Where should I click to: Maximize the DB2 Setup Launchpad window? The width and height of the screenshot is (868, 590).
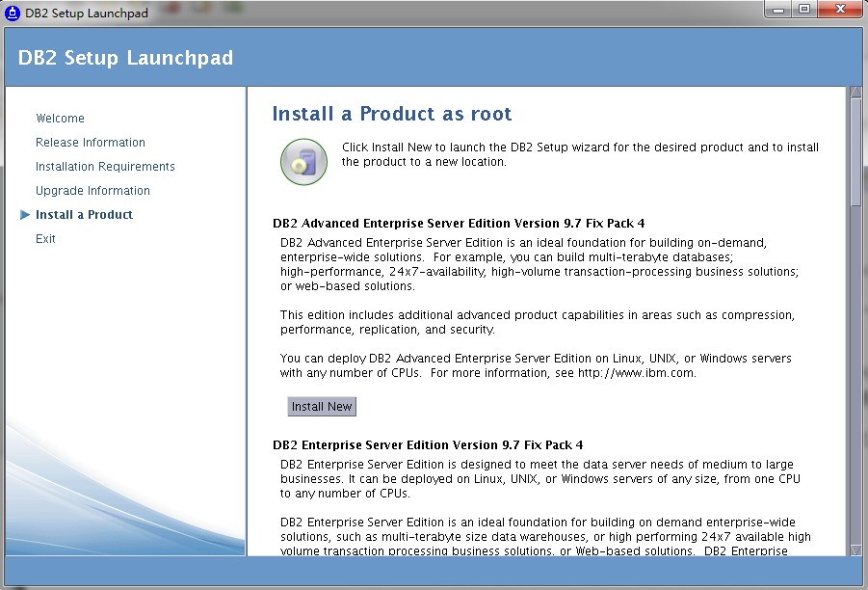tap(804, 10)
